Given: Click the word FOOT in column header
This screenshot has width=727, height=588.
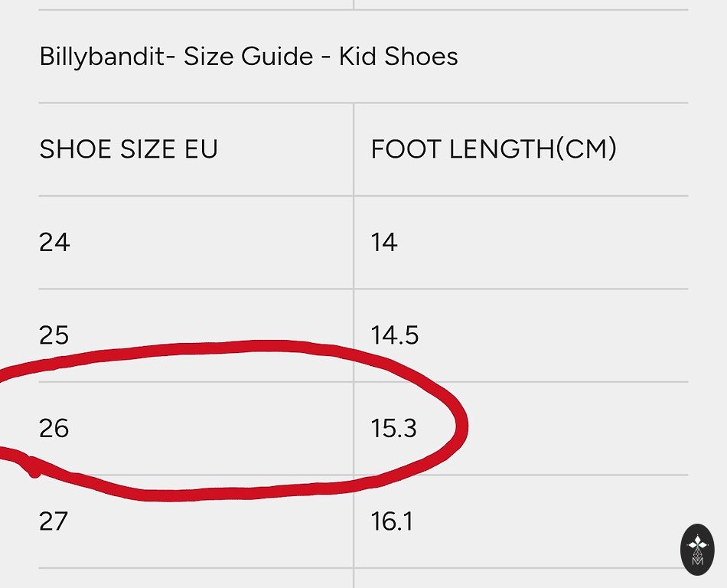Looking at the screenshot, I should click(406, 149).
